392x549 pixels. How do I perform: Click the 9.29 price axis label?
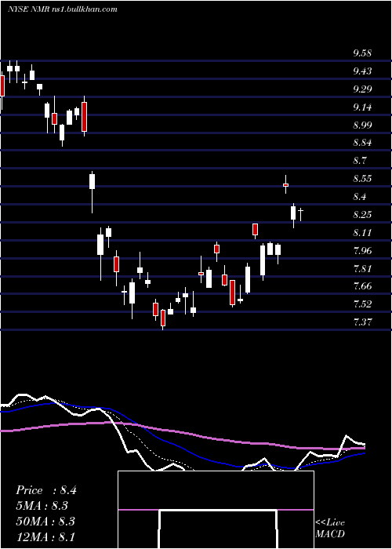tap(362, 89)
